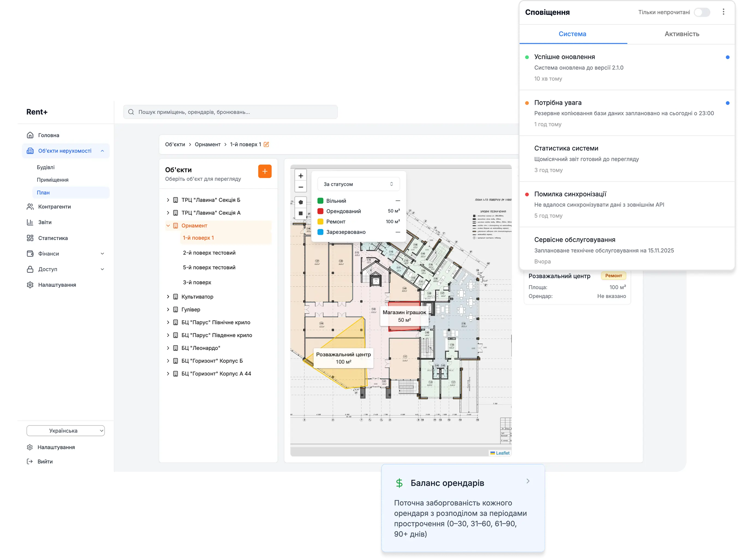Select План in the sidebar submenu
The height and width of the screenshot is (560, 739).
[x=43, y=192]
